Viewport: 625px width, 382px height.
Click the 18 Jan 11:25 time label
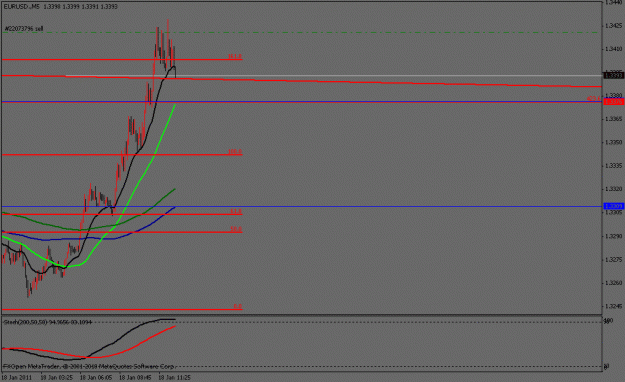(x=174, y=377)
